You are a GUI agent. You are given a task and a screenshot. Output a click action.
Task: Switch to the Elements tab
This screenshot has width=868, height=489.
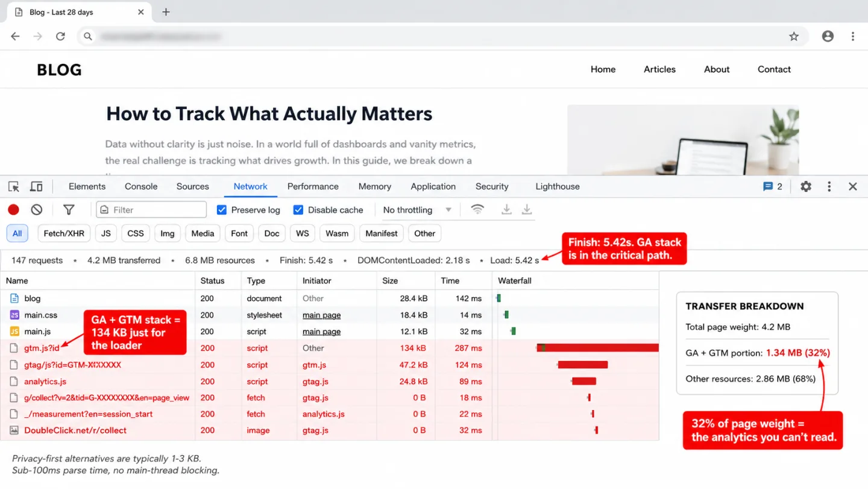pos(87,187)
